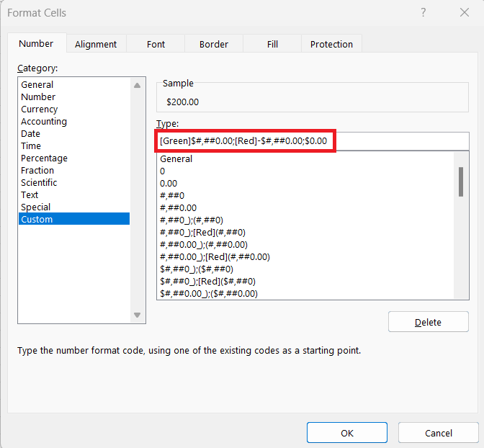The image size is (484, 448).
Task: Select format code #,##0_);[Red](#,##0)
Action: pos(305,233)
